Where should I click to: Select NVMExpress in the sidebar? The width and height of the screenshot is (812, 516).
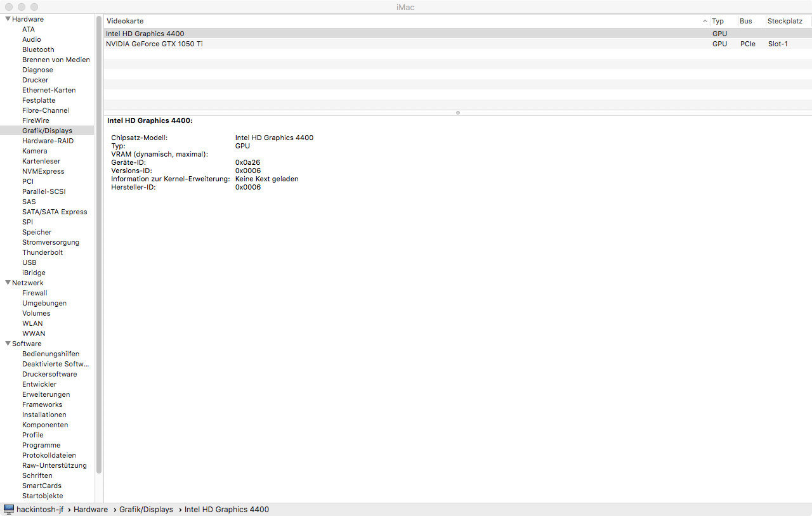tap(43, 171)
